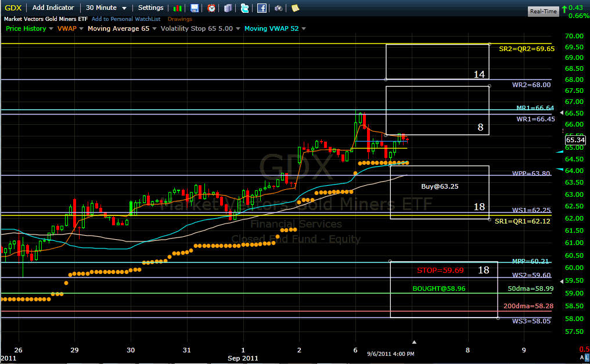Click the binoculars icon
The width and height of the screenshot is (590, 364).
pos(279,8)
